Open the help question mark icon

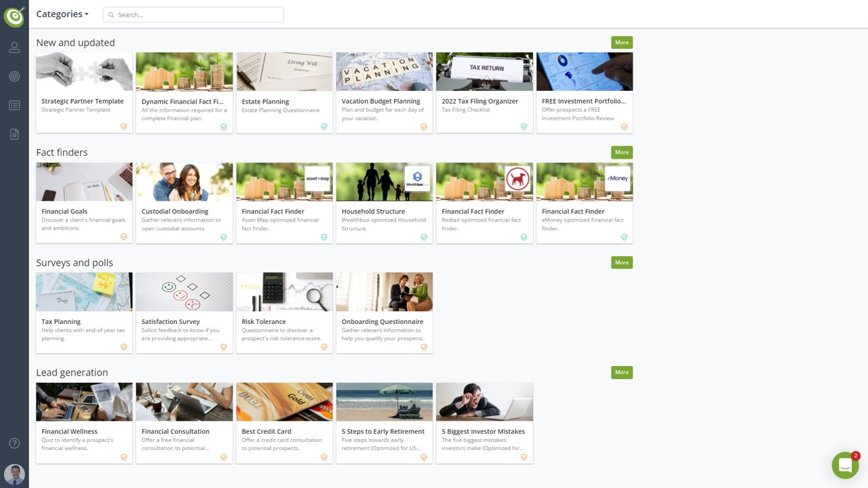14,443
